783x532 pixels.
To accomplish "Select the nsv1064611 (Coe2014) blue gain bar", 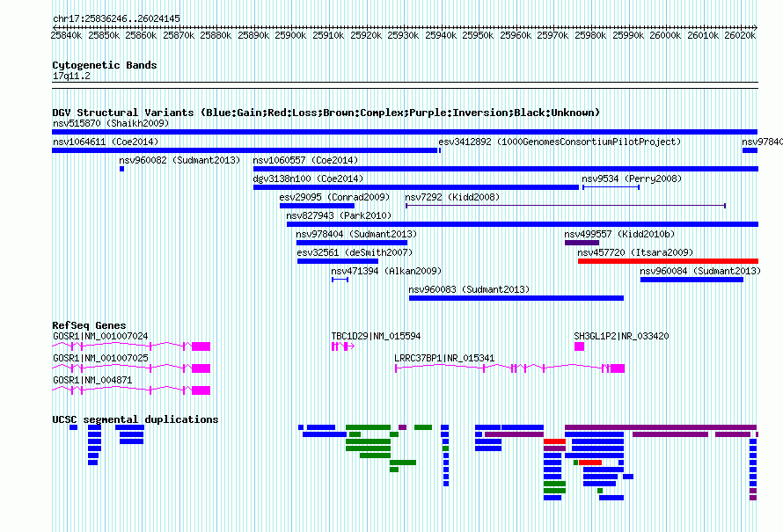I will (x=245, y=150).
